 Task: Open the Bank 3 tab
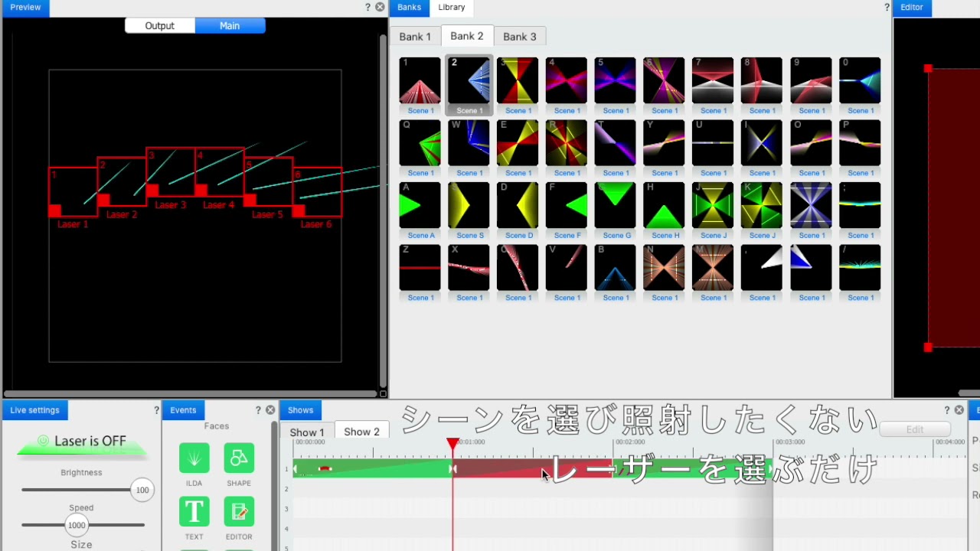519,37
